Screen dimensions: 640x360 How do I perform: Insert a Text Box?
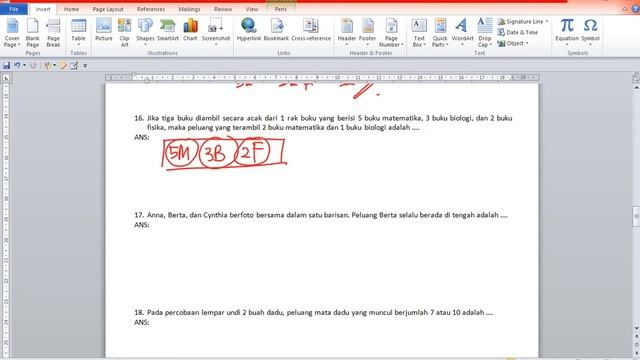tap(419, 33)
